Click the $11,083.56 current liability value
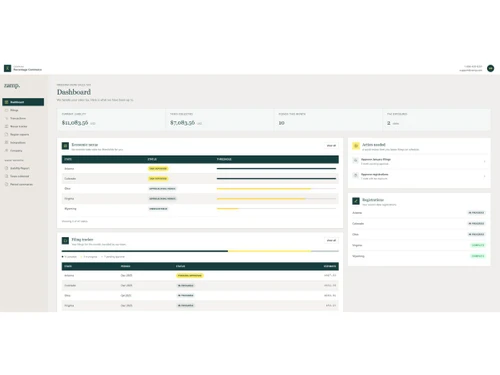 click(x=75, y=123)
